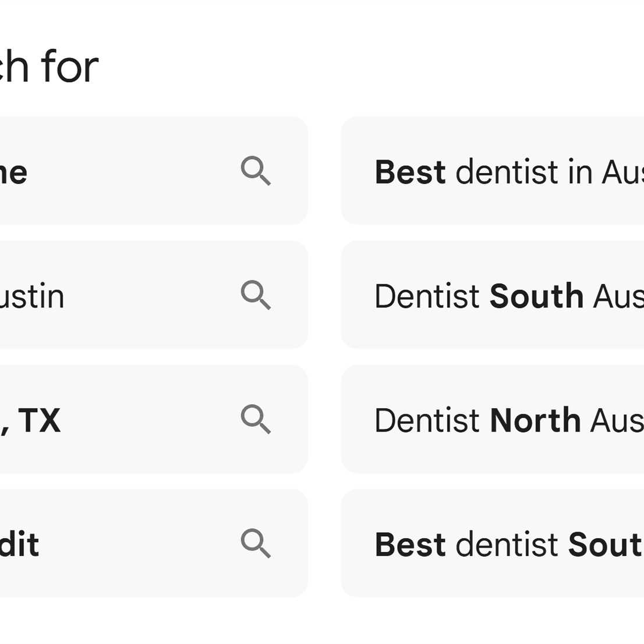The image size is (644, 644).
Task: Click bold "Sout" in the bottom-right suggestion
Action: 605,545
